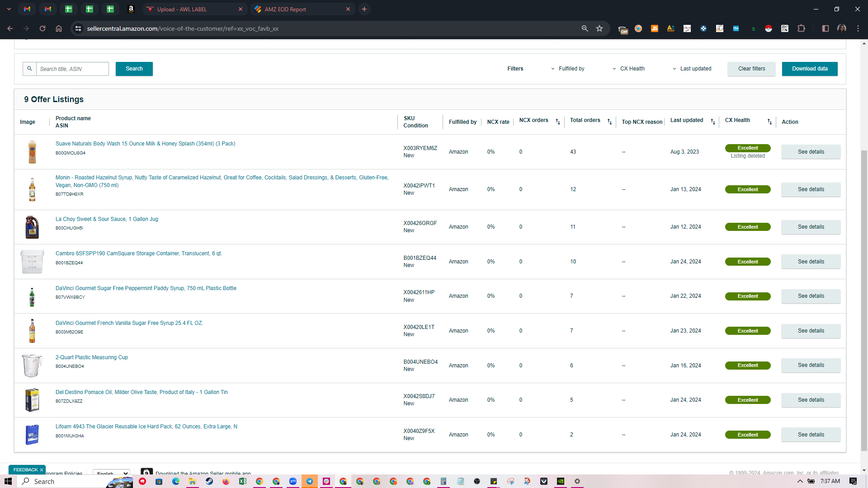
Task: Sort the table by CX Health column
Action: click(x=769, y=122)
